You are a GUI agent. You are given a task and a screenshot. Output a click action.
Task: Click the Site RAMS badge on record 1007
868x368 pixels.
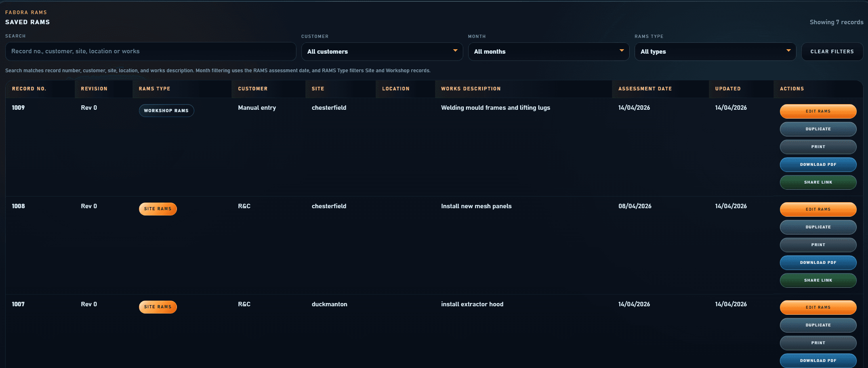(x=158, y=307)
